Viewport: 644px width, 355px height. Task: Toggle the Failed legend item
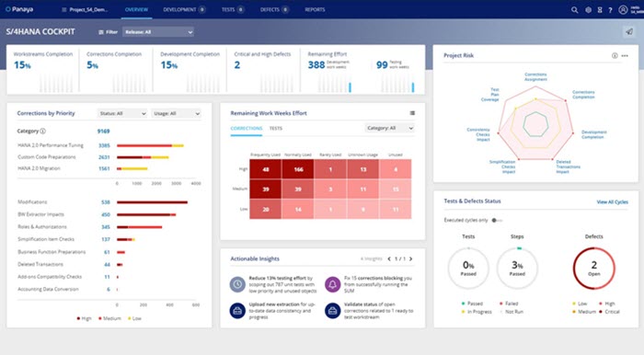[509, 303]
